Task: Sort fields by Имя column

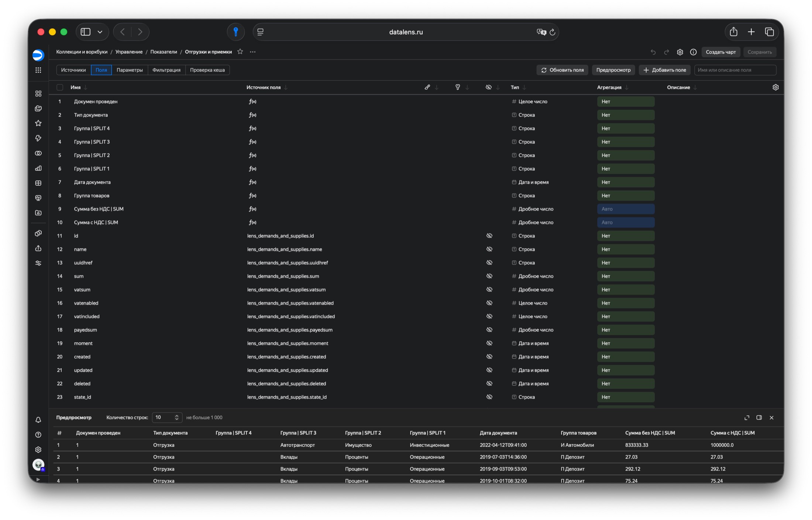Action: click(x=79, y=87)
